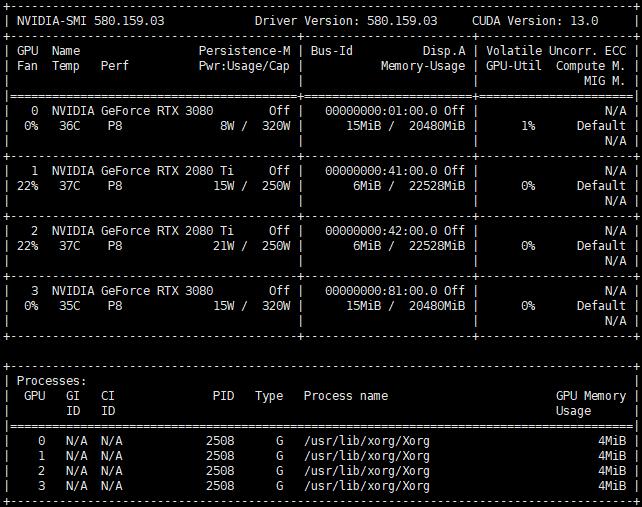
Task: Click the MIG M. column header
Action: pyautogui.click(x=605, y=81)
